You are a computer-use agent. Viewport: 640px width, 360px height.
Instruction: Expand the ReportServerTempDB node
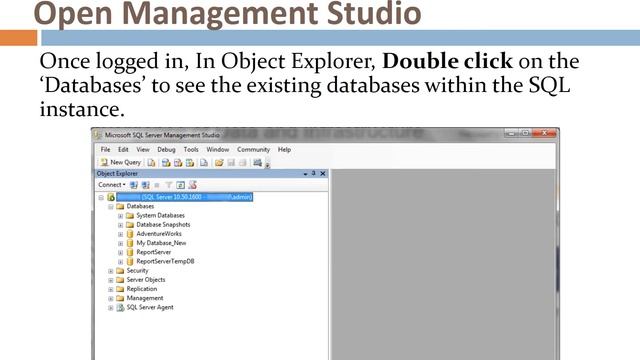coord(120,262)
